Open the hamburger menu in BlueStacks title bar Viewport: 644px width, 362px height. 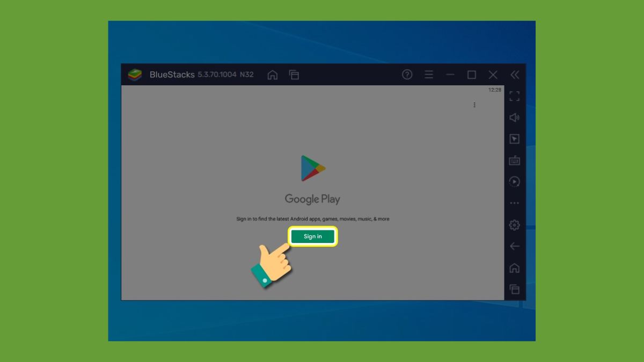[x=429, y=75]
